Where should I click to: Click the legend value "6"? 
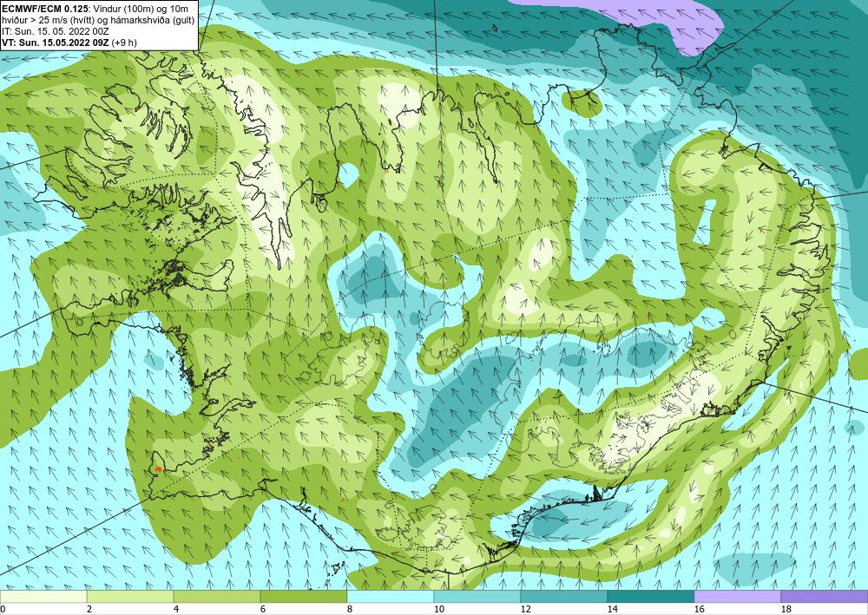tap(262, 610)
